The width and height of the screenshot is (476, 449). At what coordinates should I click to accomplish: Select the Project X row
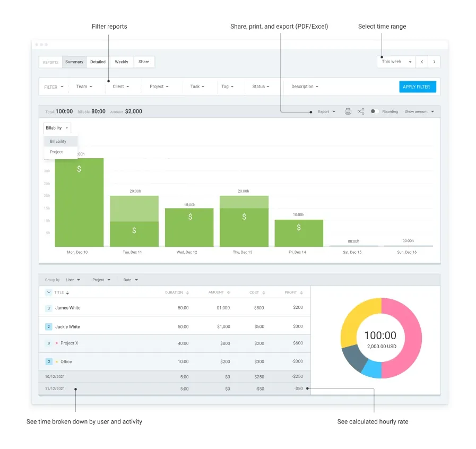tap(175, 343)
